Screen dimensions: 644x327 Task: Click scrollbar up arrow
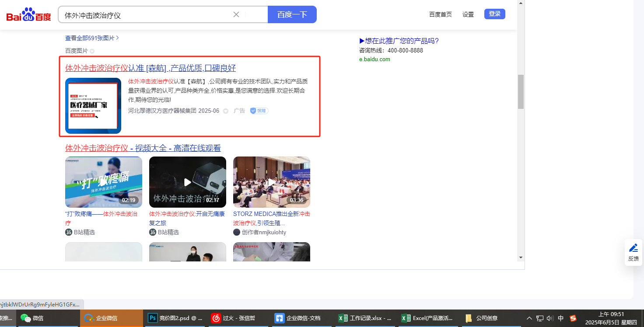521,3
